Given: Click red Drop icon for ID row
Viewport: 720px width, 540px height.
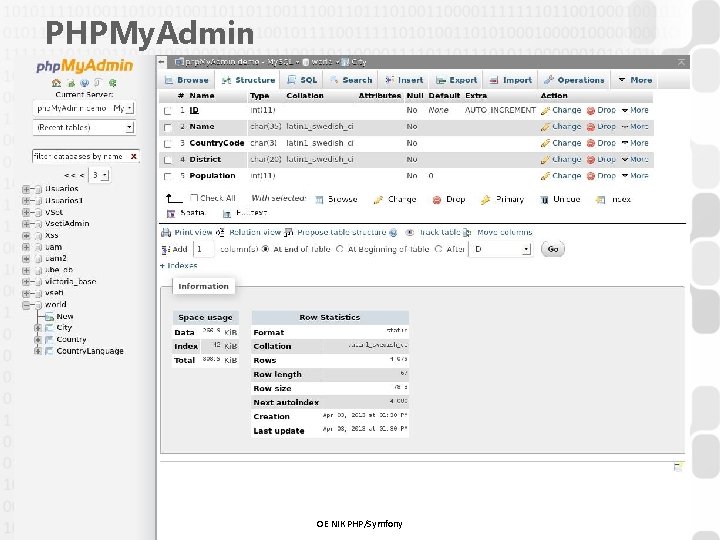Looking at the screenshot, I should tap(591, 111).
